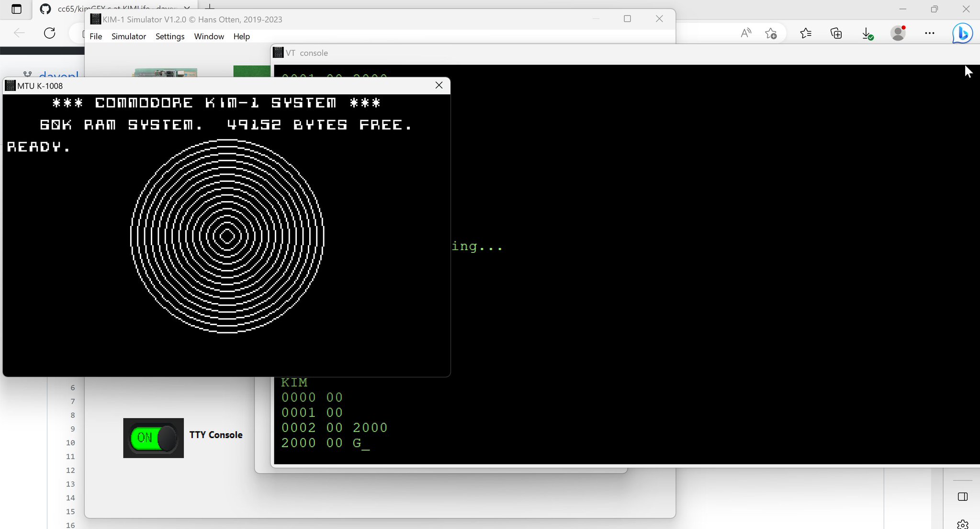Open the Settings menu
Image resolution: width=980 pixels, height=529 pixels.
[x=170, y=36]
